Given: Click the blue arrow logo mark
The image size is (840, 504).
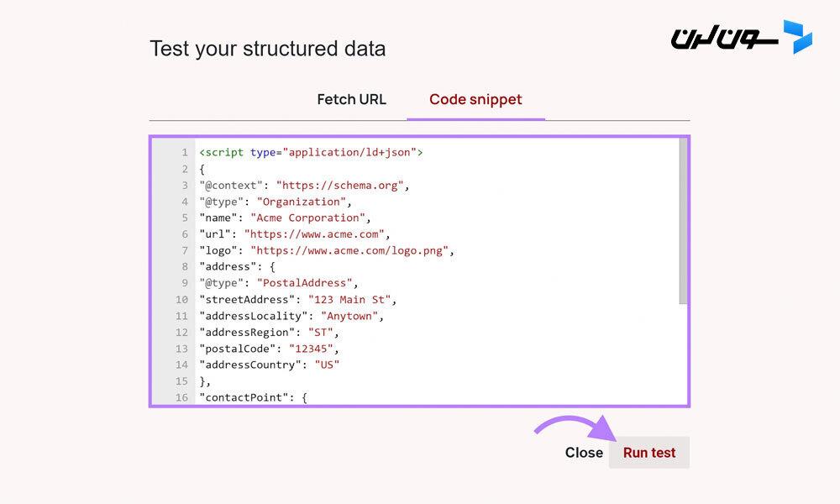Looking at the screenshot, I should click(x=798, y=37).
